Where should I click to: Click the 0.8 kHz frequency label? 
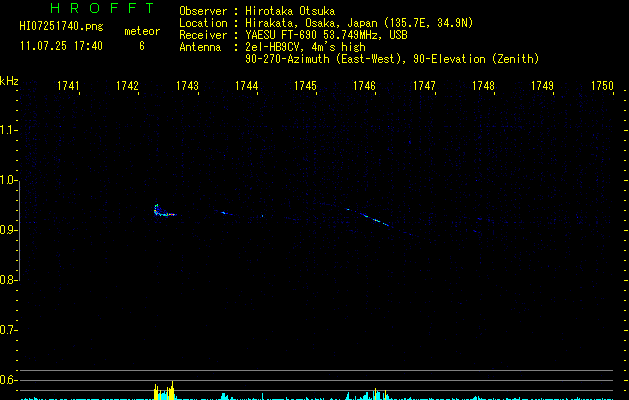click(8, 280)
